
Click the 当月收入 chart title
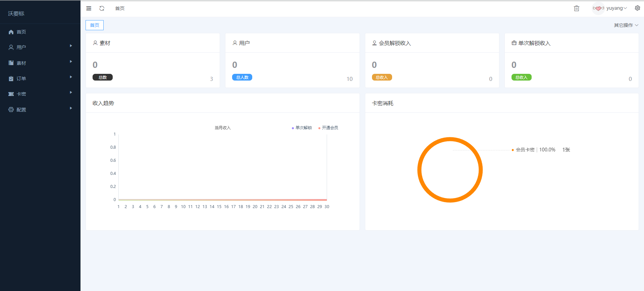[x=223, y=128]
